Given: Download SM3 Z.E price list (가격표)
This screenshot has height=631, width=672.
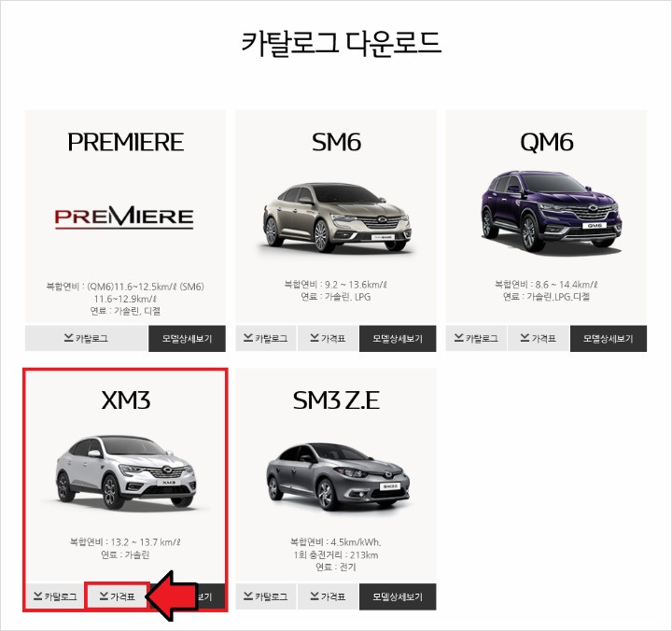Looking at the screenshot, I should [x=328, y=596].
